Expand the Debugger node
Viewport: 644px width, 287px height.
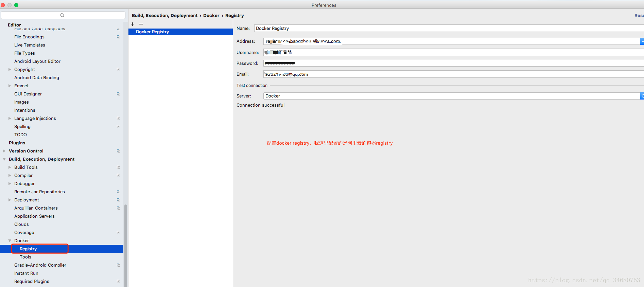[10, 183]
